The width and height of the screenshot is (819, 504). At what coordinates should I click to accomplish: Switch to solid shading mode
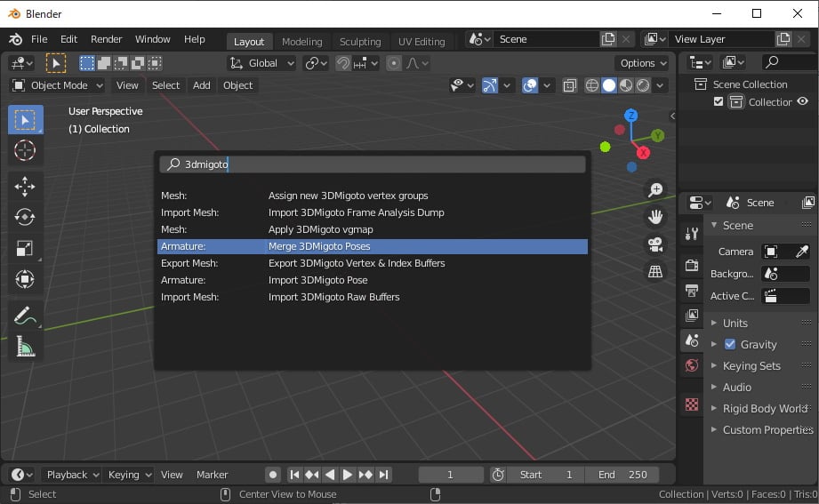609,85
